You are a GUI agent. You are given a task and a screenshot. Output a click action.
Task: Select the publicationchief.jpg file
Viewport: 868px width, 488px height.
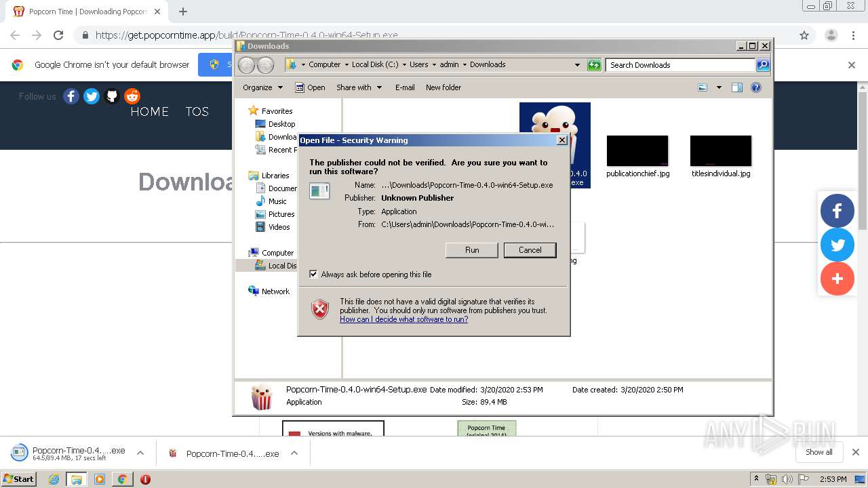(x=637, y=156)
